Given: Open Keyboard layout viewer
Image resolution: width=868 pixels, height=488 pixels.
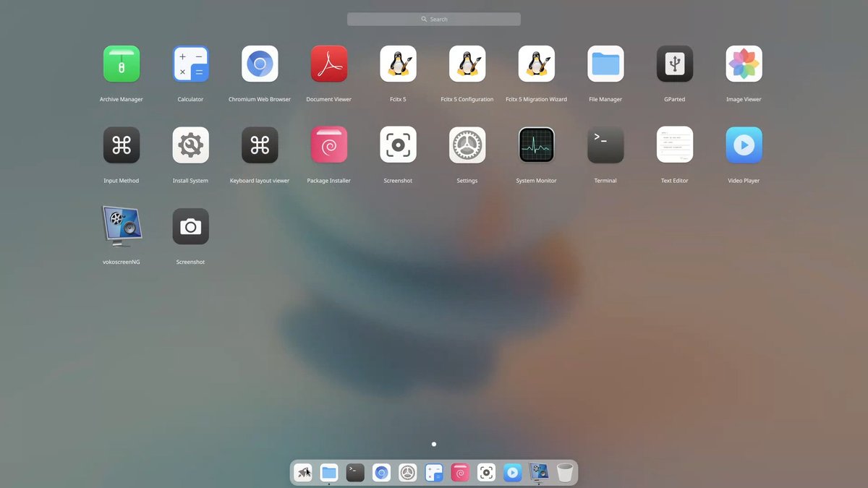Looking at the screenshot, I should [x=260, y=145].
